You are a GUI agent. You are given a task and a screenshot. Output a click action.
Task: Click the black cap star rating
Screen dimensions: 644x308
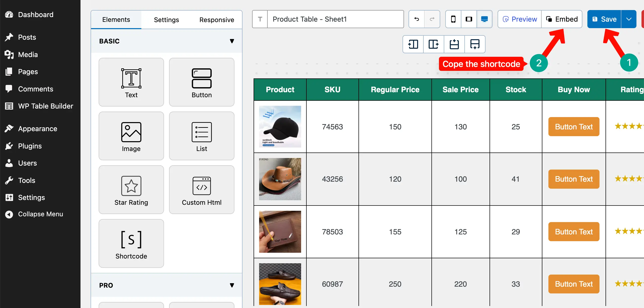point(628,127)
